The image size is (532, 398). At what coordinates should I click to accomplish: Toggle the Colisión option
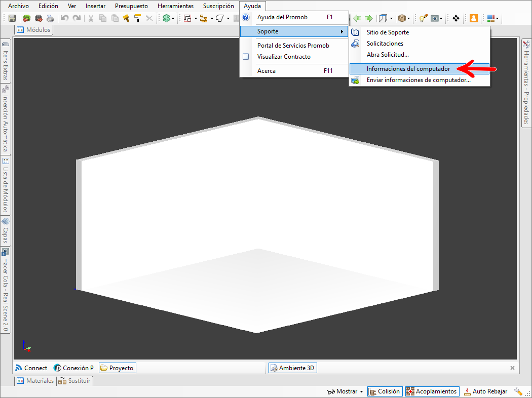point(385,391)
